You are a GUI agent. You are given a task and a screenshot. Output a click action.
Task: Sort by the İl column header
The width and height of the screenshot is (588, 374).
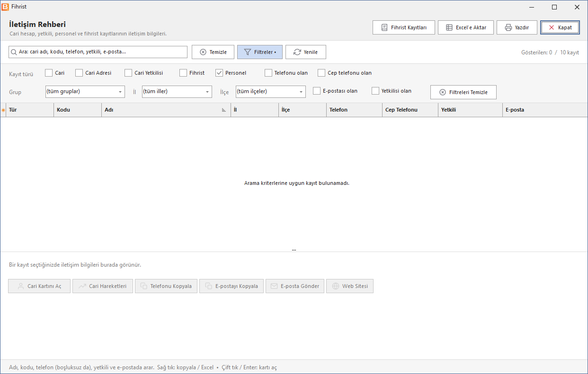pos(255,110)
